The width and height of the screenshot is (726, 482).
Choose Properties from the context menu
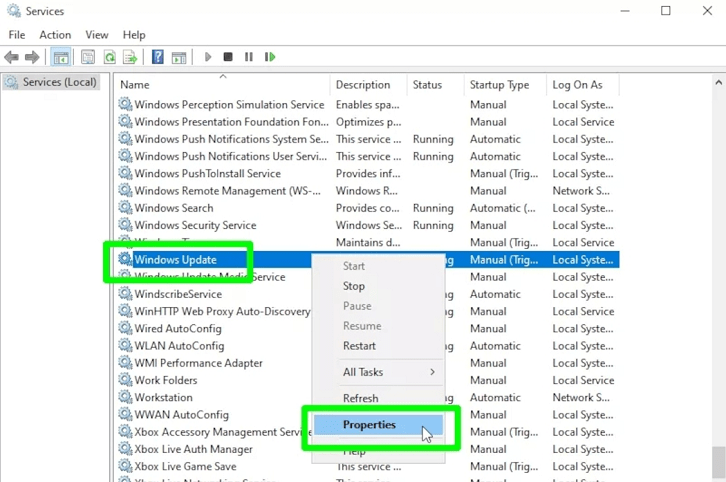point(378,425)
